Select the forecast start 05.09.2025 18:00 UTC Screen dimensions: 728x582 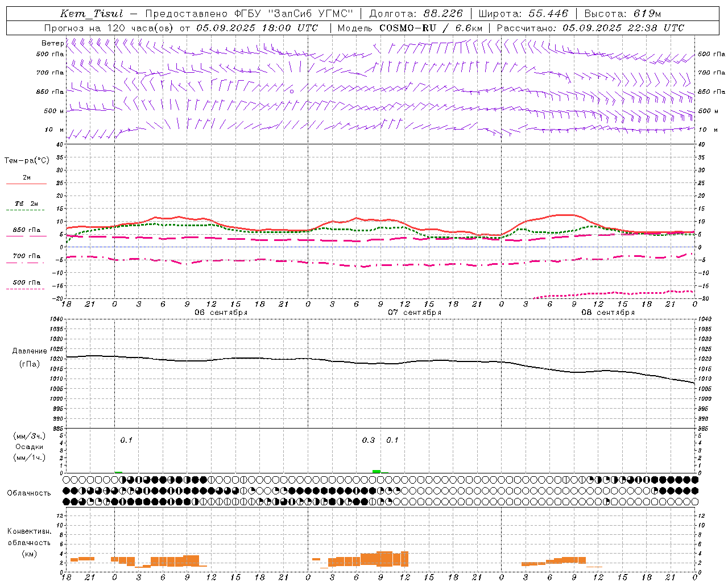pyautogui.click(x=257, y=28)
